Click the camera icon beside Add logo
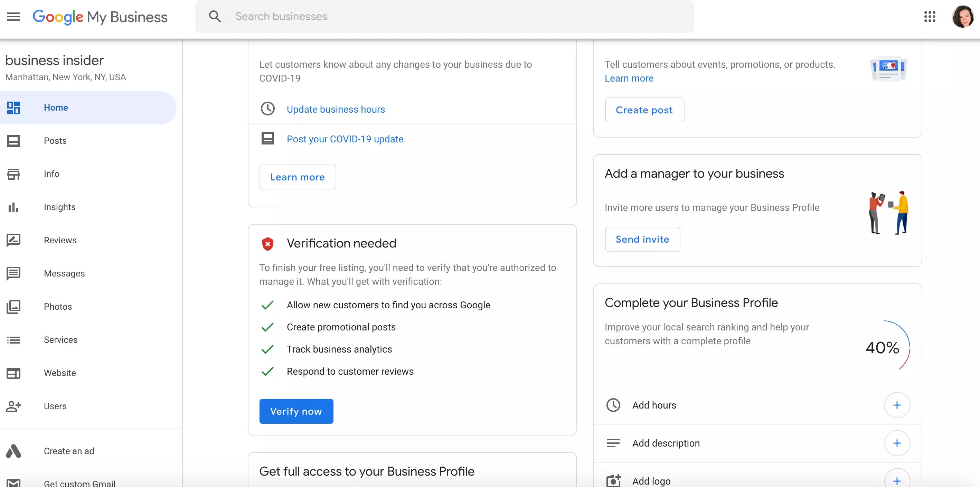Image resolution: width=980 pixels, height=487 pixels. click(x=613, y=480)
